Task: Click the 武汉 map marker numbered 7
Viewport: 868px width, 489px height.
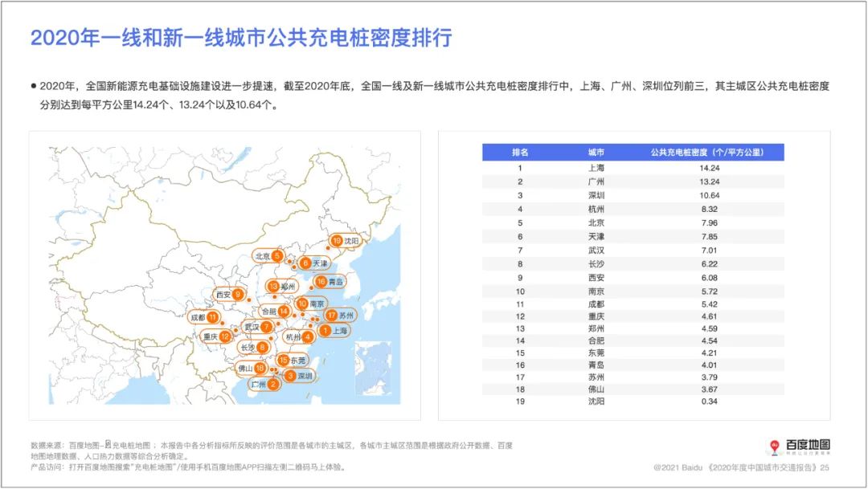Action: click(258, 327)
